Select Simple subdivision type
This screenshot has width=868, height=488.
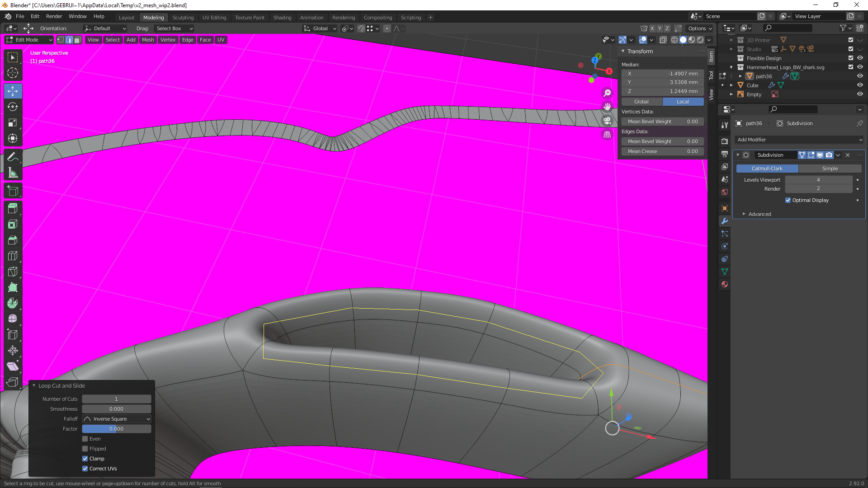[x=830, y=169]
